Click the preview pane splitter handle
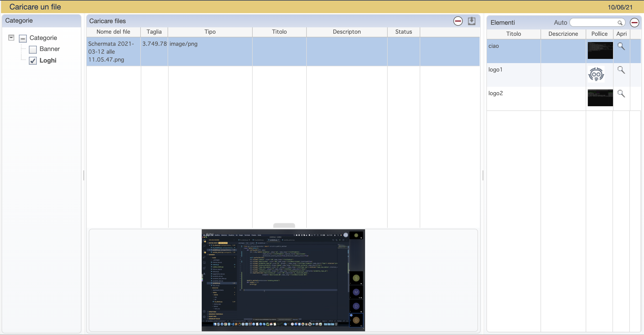This screenshot has width=644, height=335. tap(284, 226)
